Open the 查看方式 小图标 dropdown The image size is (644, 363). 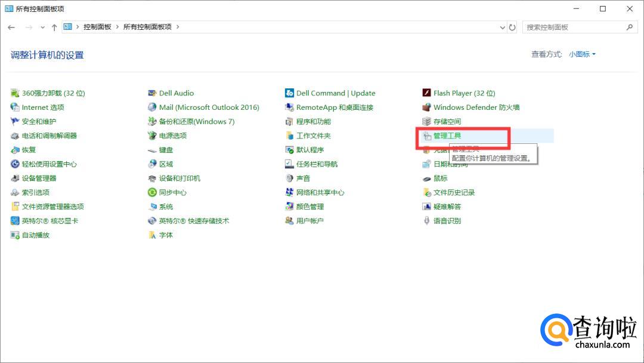582,54
